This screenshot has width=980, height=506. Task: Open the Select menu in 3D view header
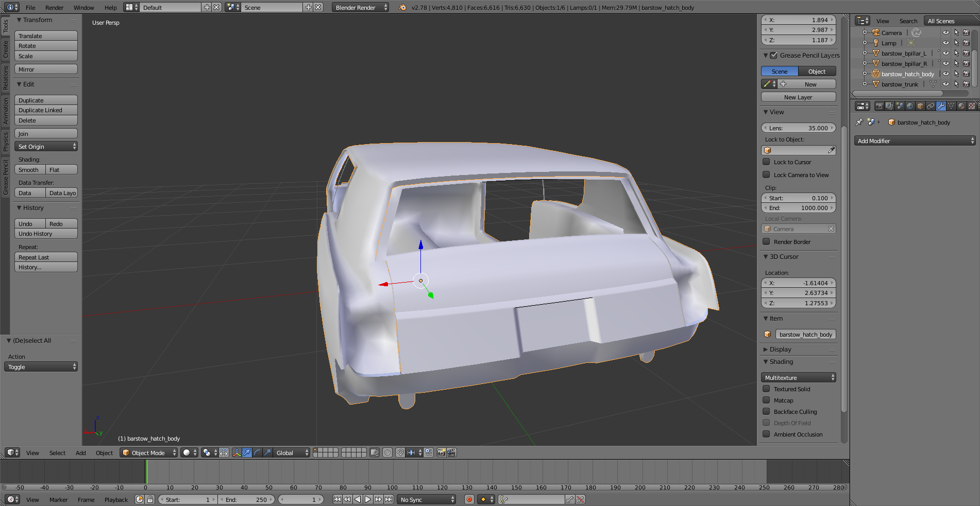pos(57,453)
